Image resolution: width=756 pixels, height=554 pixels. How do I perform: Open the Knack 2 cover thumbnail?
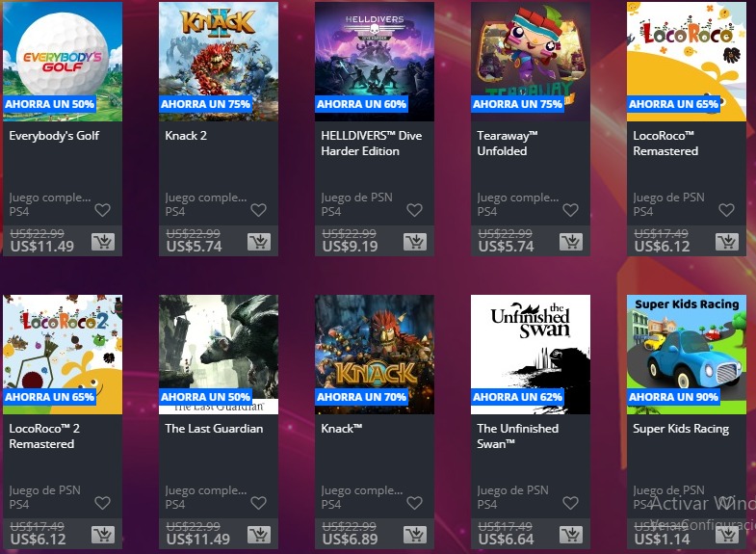tap(219, 62)
